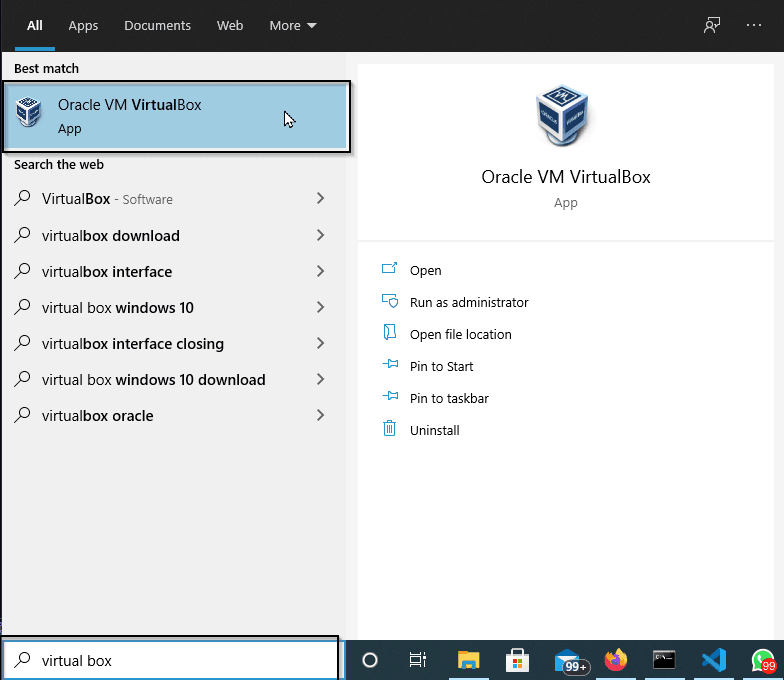This screenshot has height=680, width=784.
Task: Open Microsoft Store from the taskbar
Action: point(518,660)
